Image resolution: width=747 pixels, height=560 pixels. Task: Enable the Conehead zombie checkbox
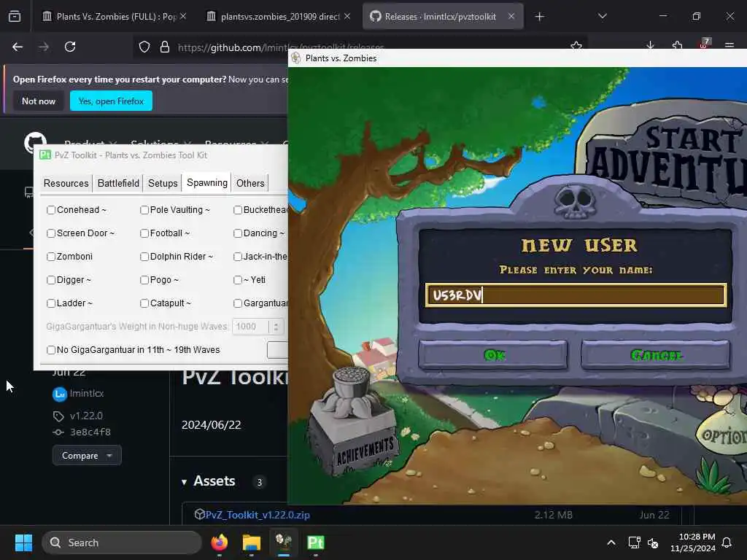point(51,210)
